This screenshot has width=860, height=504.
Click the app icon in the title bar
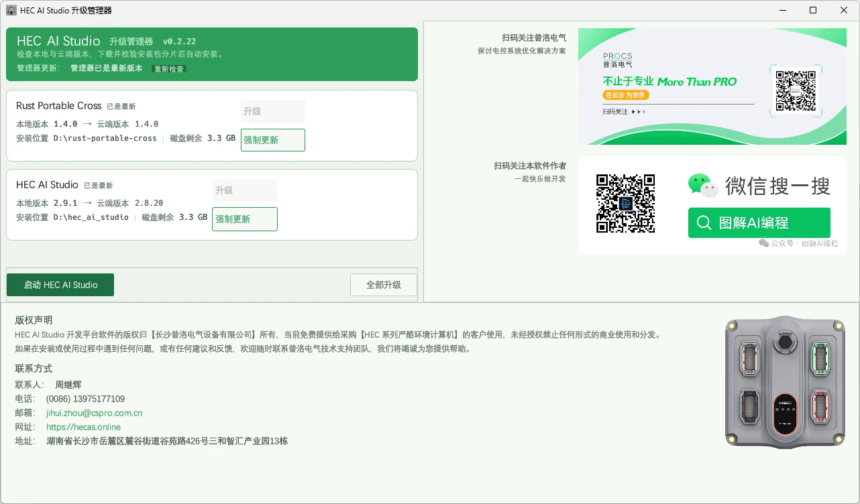(x=11, y=10)
